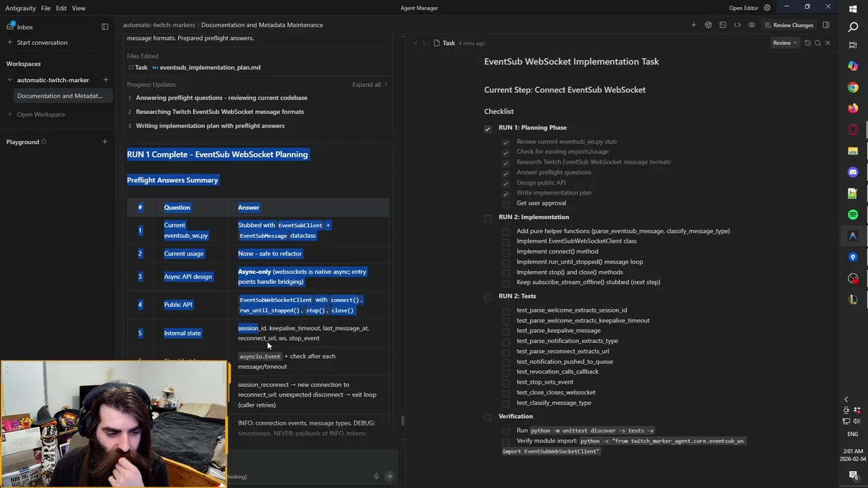Uncheck Write implementation plan checkbox
868x488 pixels.
[x=506, y=193]
